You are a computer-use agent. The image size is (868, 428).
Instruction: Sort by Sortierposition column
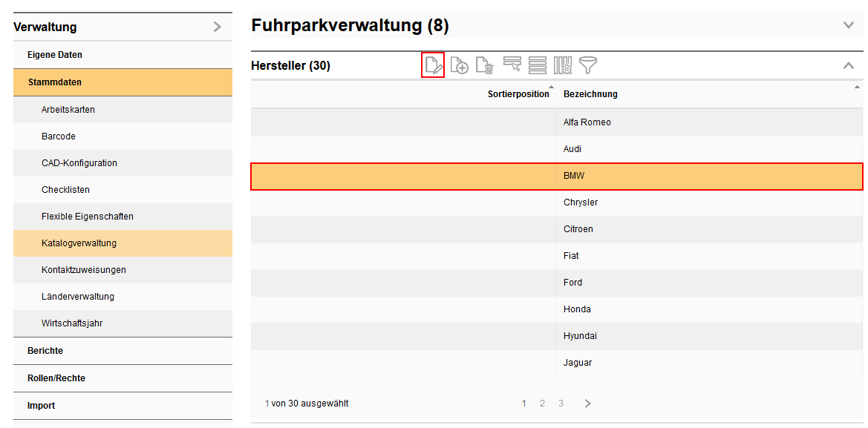pyautogui.click(x=518, y=94)
